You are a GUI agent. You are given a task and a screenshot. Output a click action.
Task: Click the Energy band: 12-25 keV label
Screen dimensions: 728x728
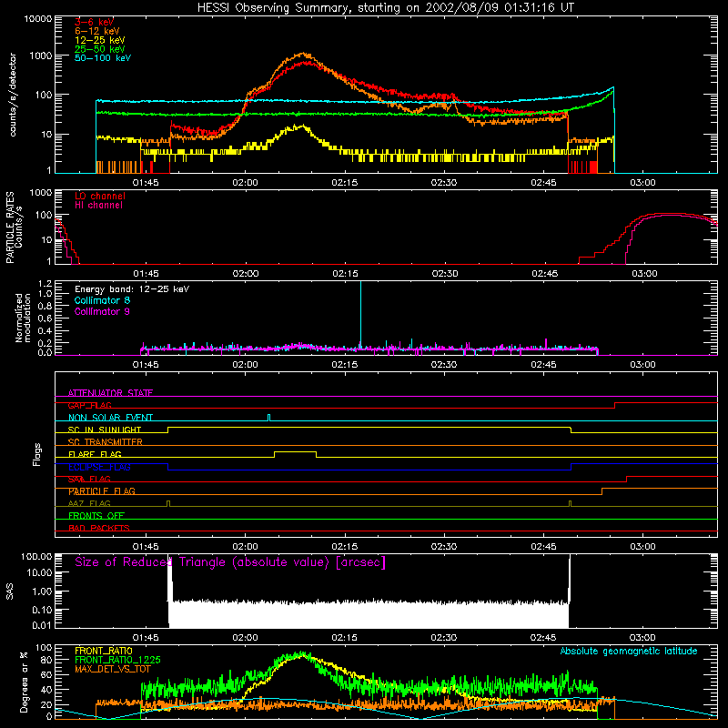tap(132, 289)
